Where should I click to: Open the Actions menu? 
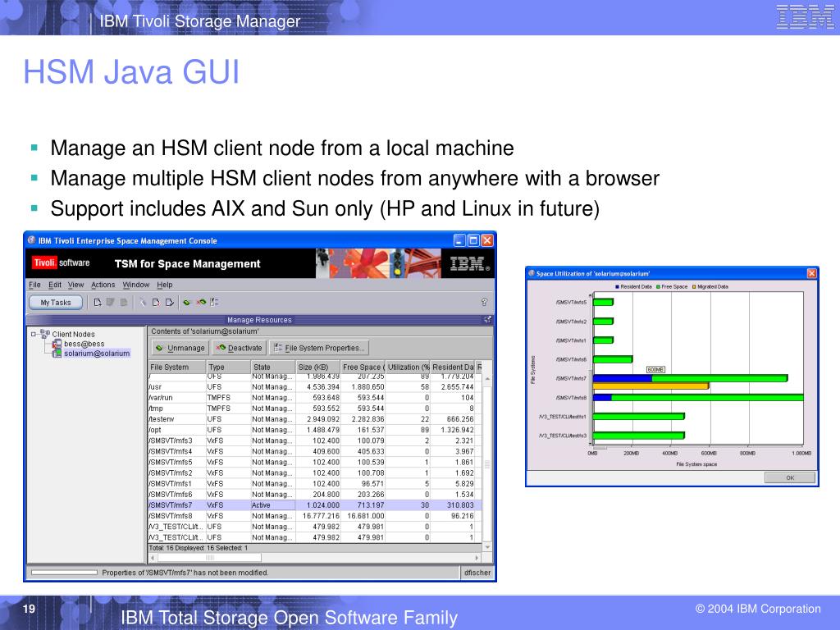(103, 285)
